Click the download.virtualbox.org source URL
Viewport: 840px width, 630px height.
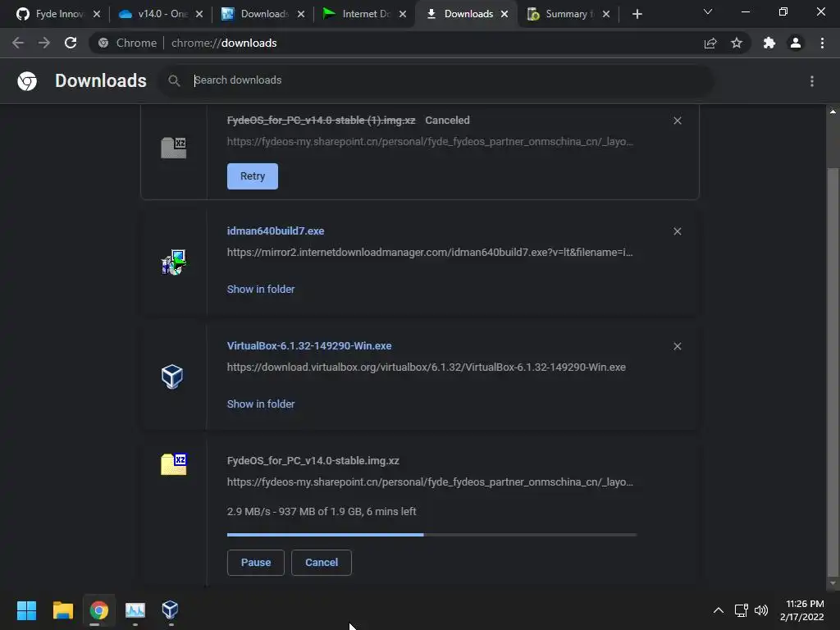(427, 367)
